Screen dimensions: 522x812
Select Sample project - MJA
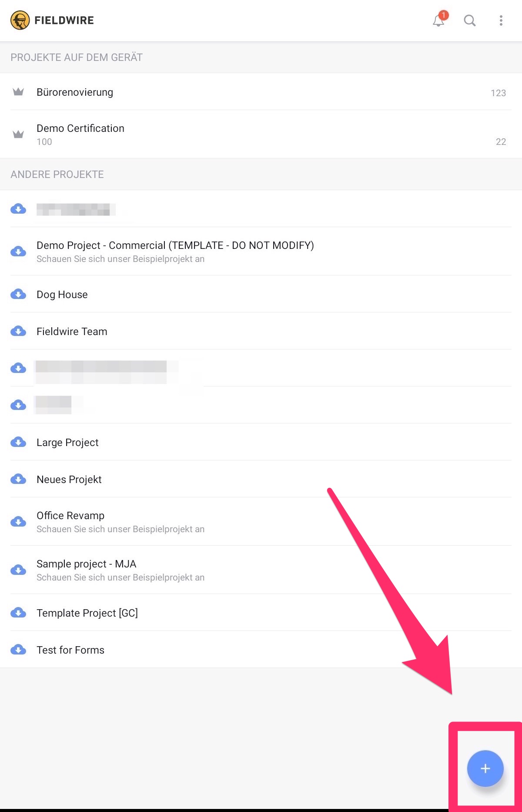(x=86, y=564)
